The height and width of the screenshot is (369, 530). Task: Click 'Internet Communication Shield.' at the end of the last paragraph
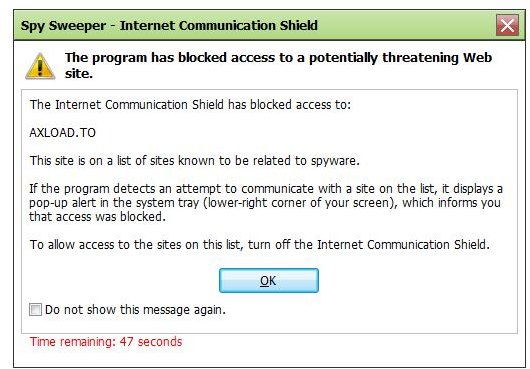403,244
